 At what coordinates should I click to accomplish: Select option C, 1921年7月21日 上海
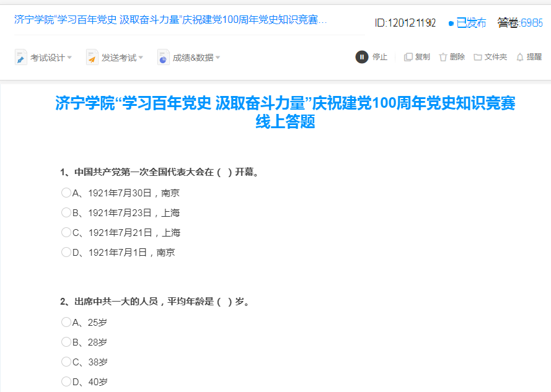(66, 232)
